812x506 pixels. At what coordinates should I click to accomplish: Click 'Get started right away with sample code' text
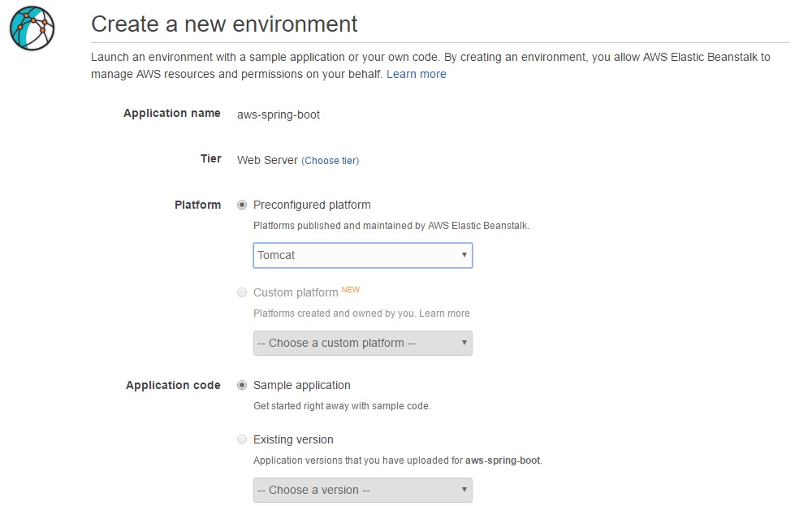[x=342, y=406]
